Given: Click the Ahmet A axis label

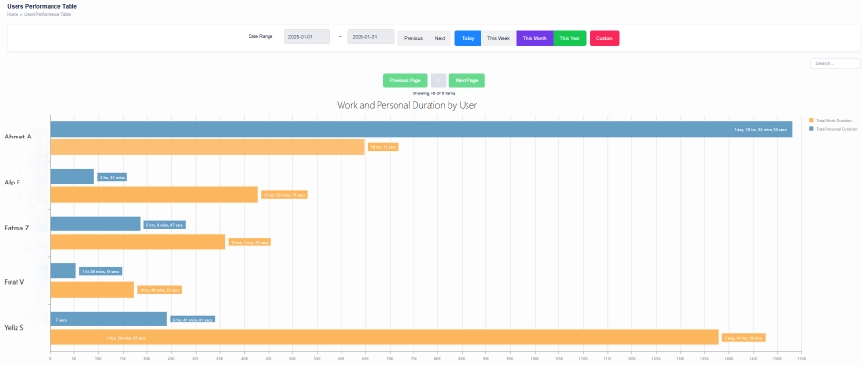Looking at the screenshot, I should pyautogui.click(x=18, y=137).
